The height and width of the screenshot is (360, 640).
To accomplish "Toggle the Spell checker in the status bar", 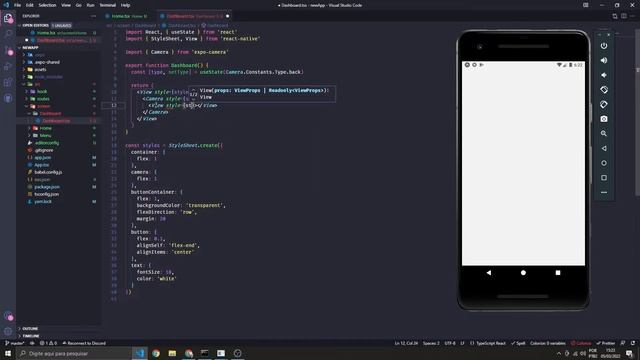I will (x=518, y=343).
